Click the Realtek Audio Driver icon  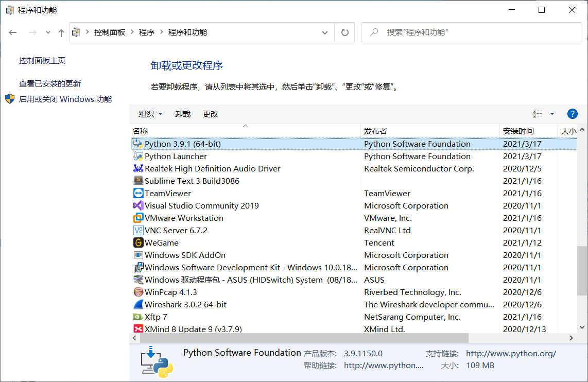[138, 169]
